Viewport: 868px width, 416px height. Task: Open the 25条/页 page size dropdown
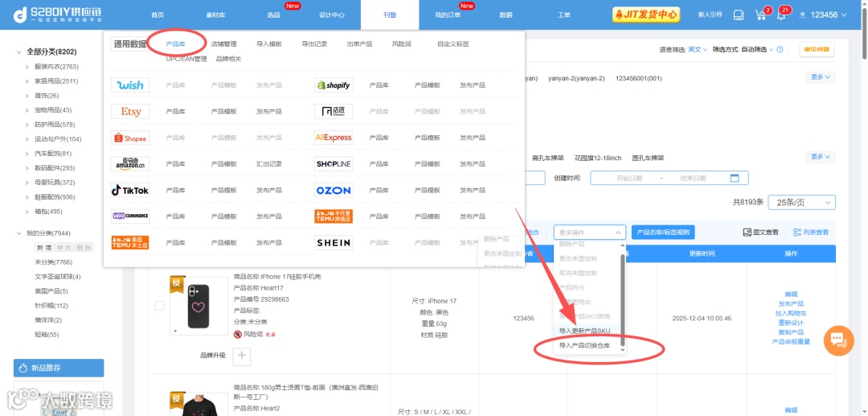pos(801,203)
